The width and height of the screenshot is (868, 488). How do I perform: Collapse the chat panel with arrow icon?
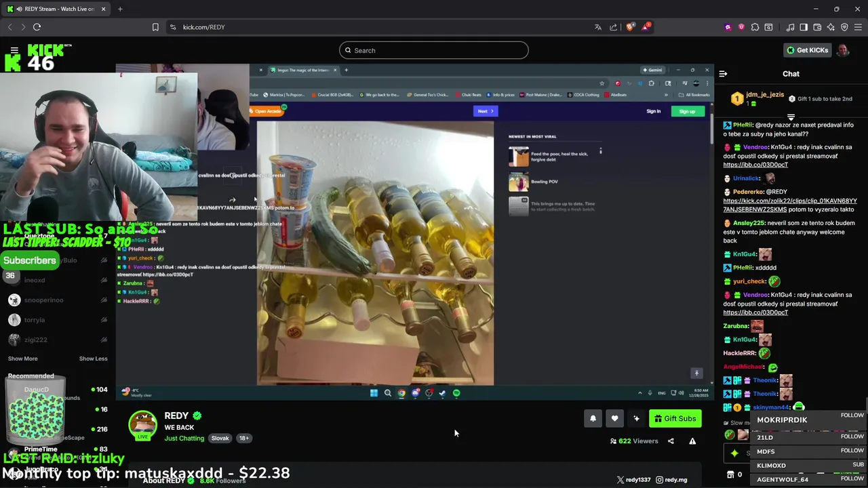click(723, 74)
